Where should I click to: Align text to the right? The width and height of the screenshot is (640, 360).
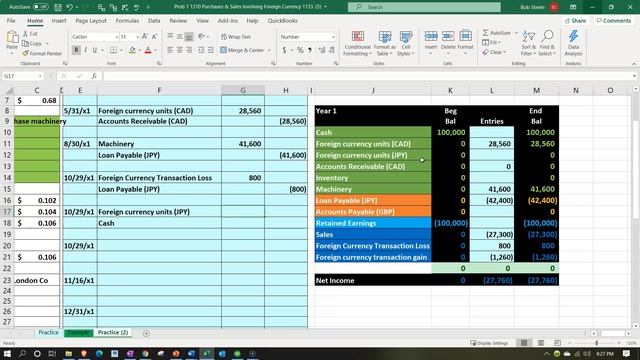click(x=189, y=50)
